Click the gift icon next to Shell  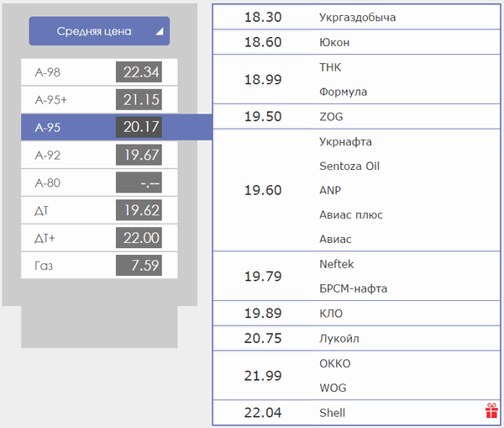pyautogui.click(x=491, y=411)
